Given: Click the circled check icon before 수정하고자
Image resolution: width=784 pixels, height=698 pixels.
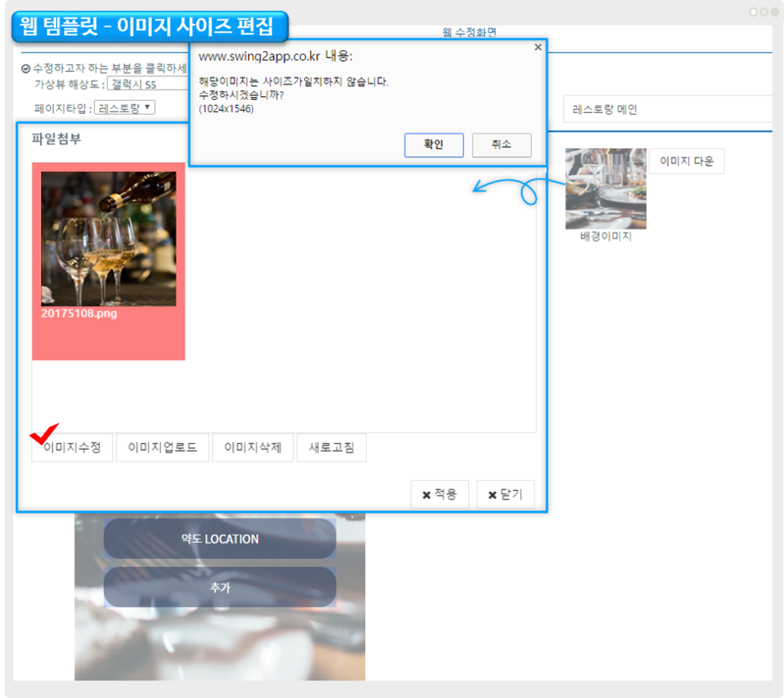Looking at the screenshot, I should pyautogui.click(x=25, y=69).
